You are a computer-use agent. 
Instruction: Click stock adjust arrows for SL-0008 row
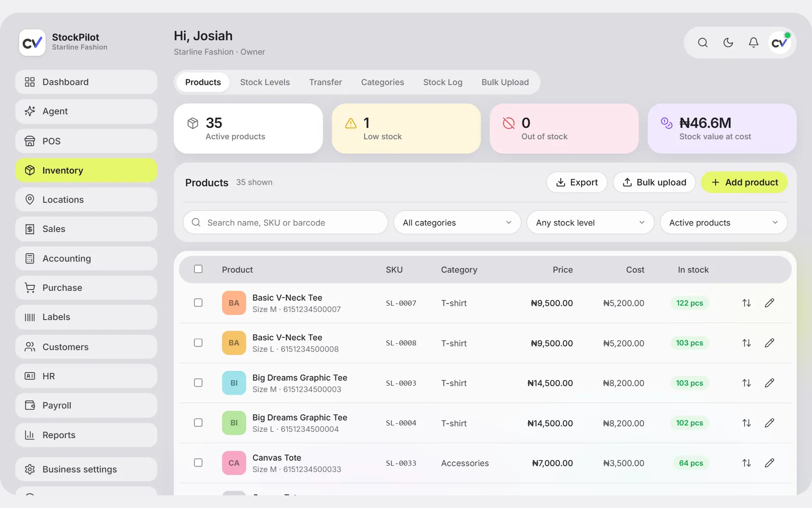click(746, 343)
